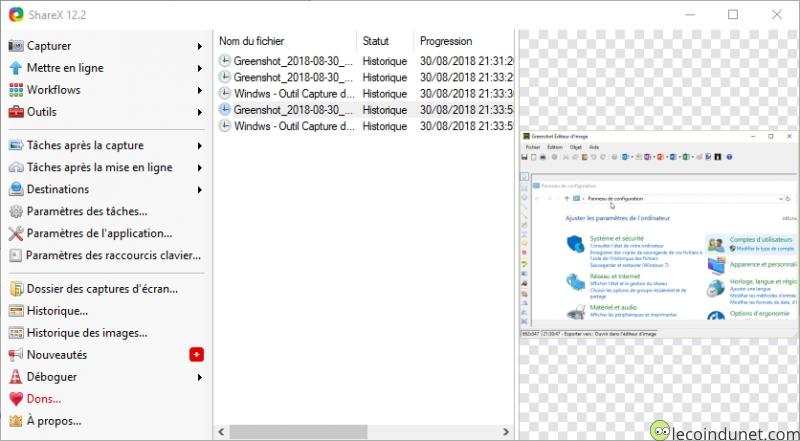800x441 pixels.
Task: Click the Dossier des captures d'écran folder icon
Action: pos(16,289)
